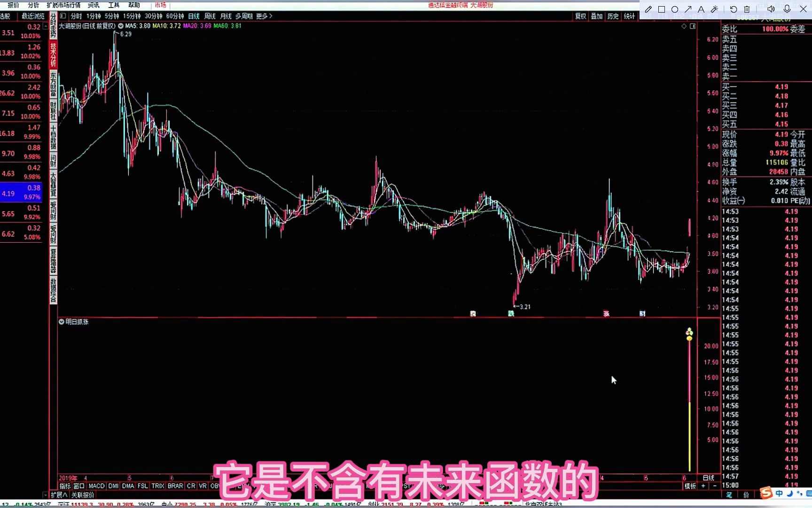Expand 更多 period options
Screen dimensions: 812x508
(264, 16)
